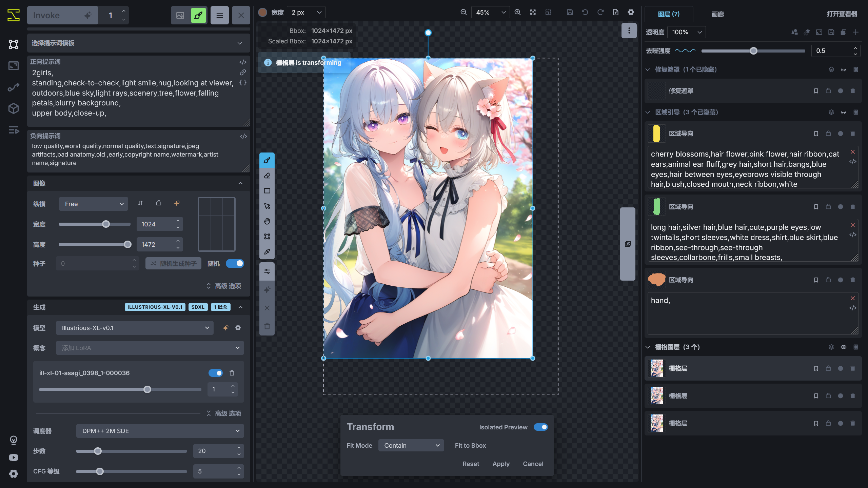
Task: Delete the hand regional guidance layer
Action: pos(853,280)
